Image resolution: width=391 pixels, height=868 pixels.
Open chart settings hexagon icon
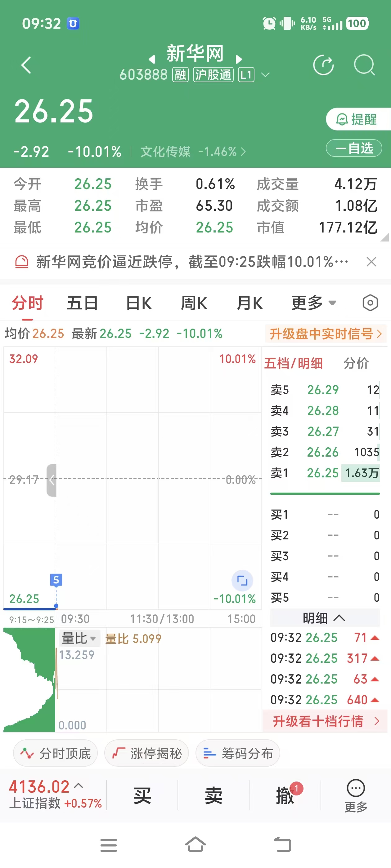(x=370, y=303)
